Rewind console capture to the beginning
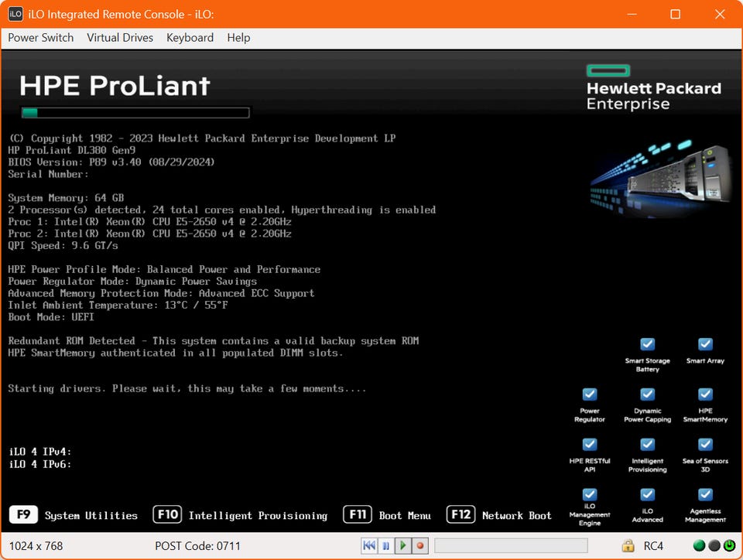Image resolution: width=743 pixels, height=560 pixels. [369, 546]
